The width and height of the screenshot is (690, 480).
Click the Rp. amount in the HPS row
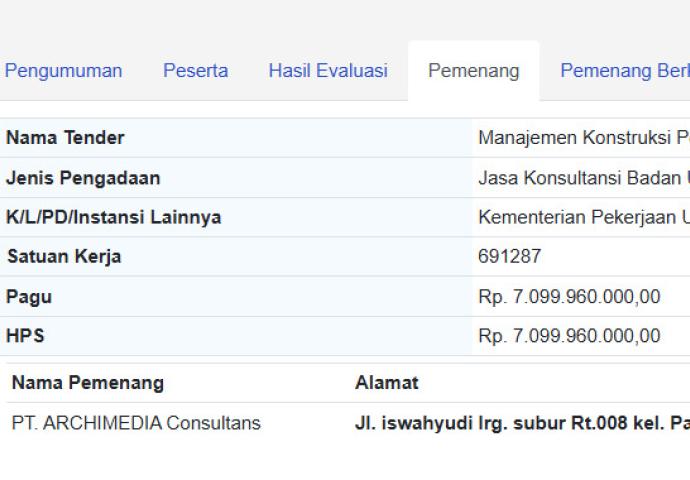click(569, 336)
